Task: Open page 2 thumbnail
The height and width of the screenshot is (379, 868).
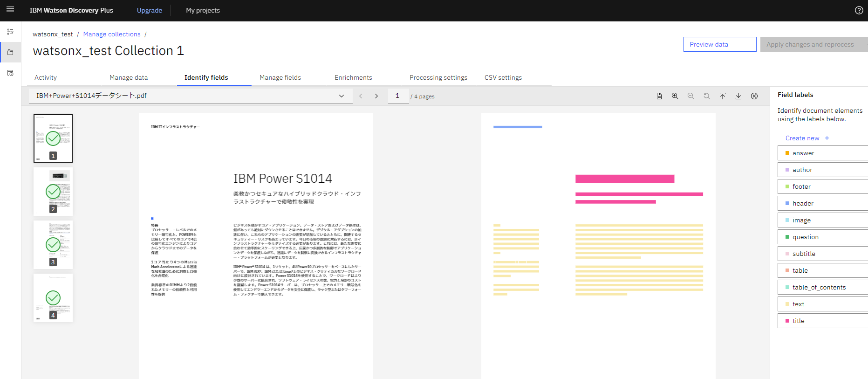Action: [53, 192]
